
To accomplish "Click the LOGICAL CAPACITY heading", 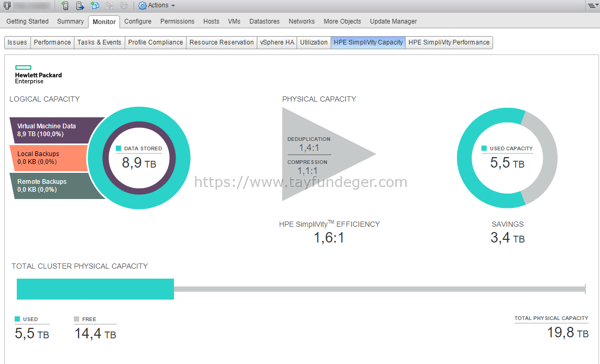I will [45, 99].
